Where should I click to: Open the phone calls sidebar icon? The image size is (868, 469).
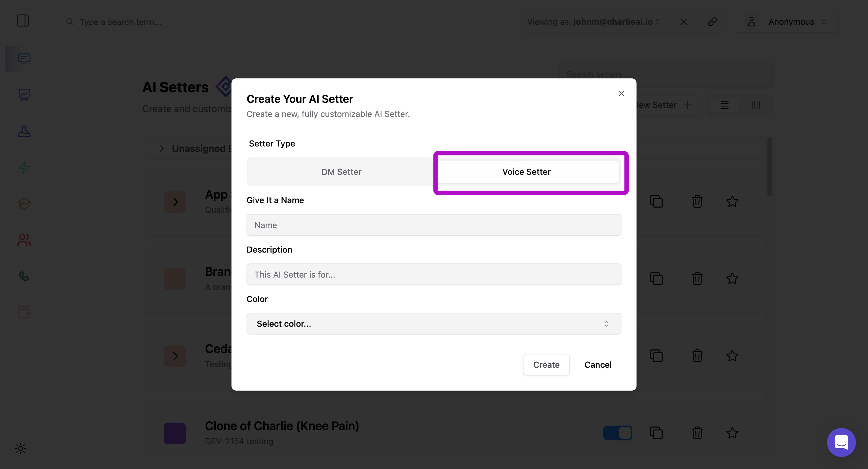click(24, 276)
